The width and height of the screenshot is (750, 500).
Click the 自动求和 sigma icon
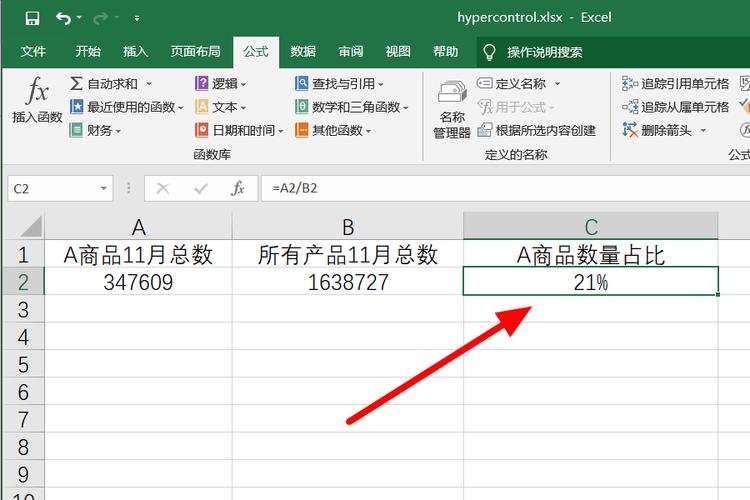pos(76,83)
